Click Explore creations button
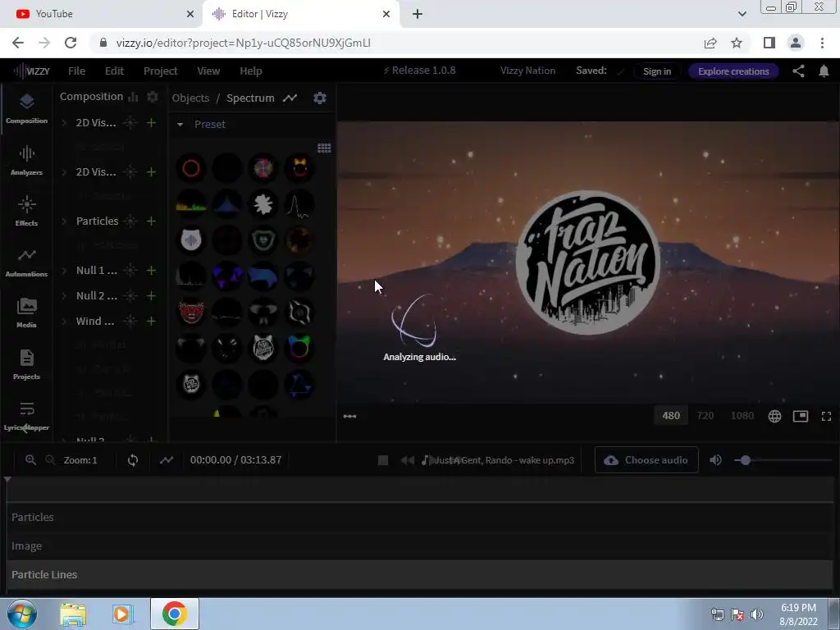Viewport: 840px width, 630px height. [733, 71]
